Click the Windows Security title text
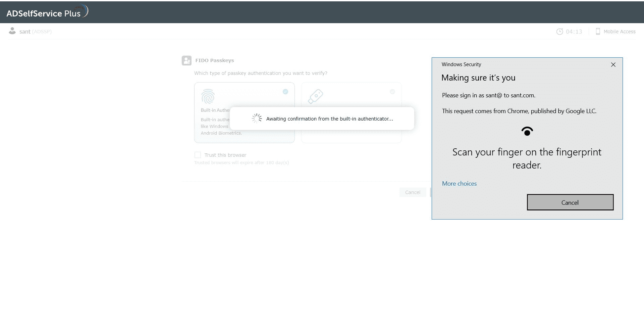Screen dimensions: 644x335 [x=461, y=64]
